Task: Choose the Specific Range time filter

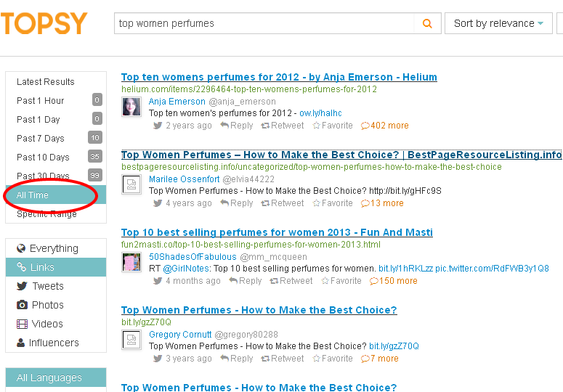Action: point(46,214)
